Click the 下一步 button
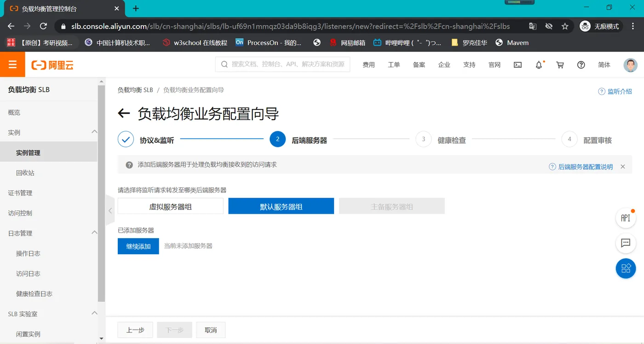Viewport: 644px width, 344px height. tap(175, 330)
